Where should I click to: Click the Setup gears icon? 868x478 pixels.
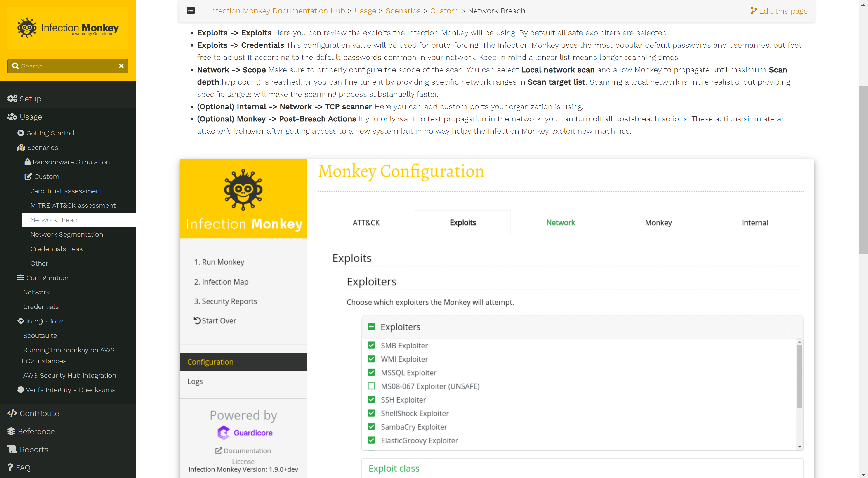12,99
